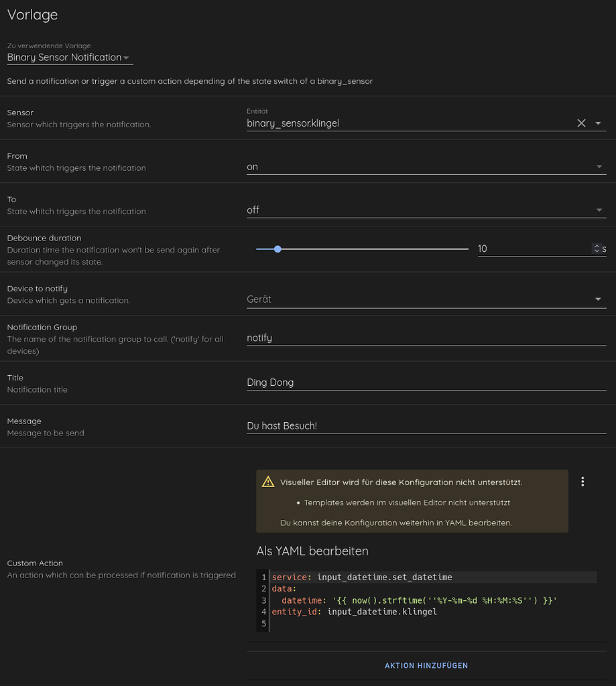Click the yellow warning triangle icon
This screenshot has height=686, width=616.
coord(269,482)
